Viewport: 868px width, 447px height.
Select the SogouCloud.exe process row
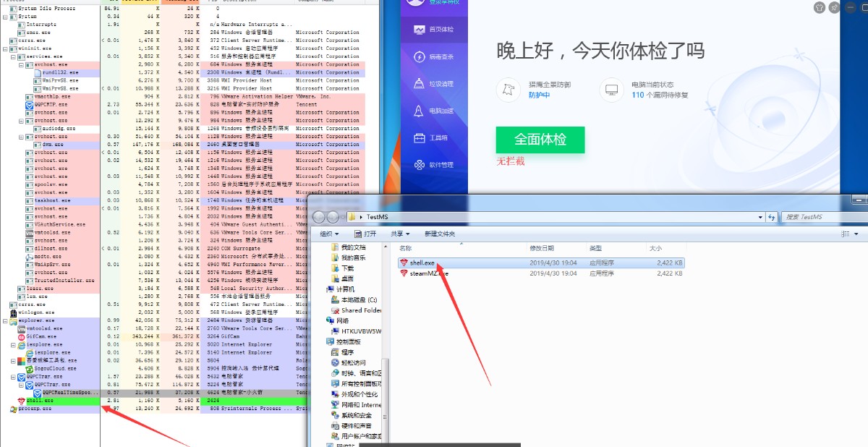pyautogui.click(x=152, y=368)
